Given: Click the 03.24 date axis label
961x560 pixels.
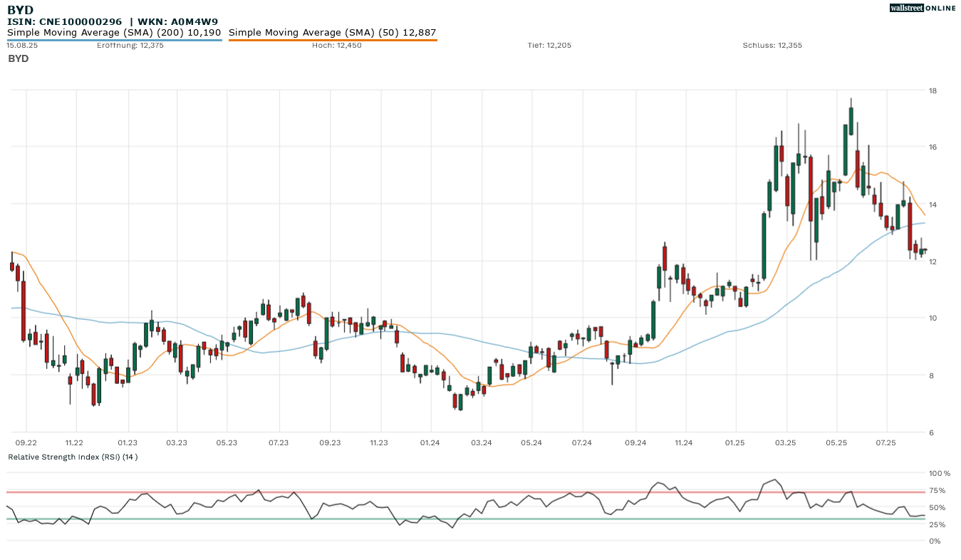Looking at the screenshot, I should tap(482, 443).
